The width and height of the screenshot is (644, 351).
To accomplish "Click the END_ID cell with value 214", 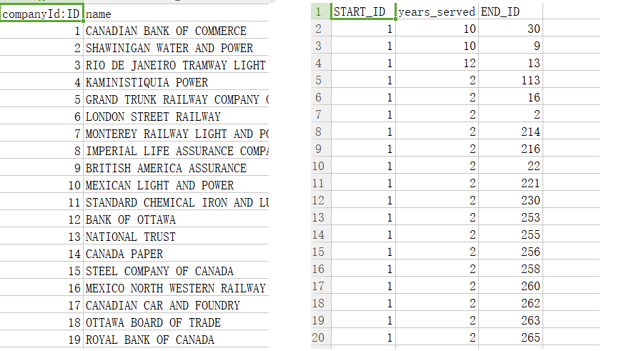I will (510, 132).
